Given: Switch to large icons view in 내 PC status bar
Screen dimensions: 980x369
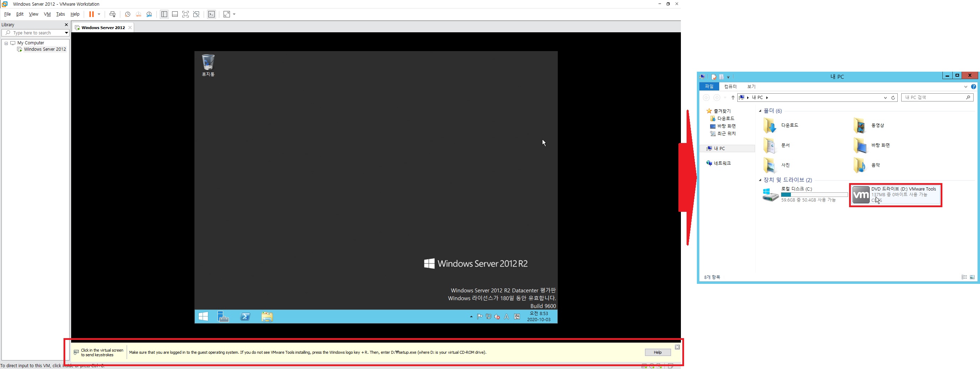Looking at the screenshot, I should tap(972, 277).
